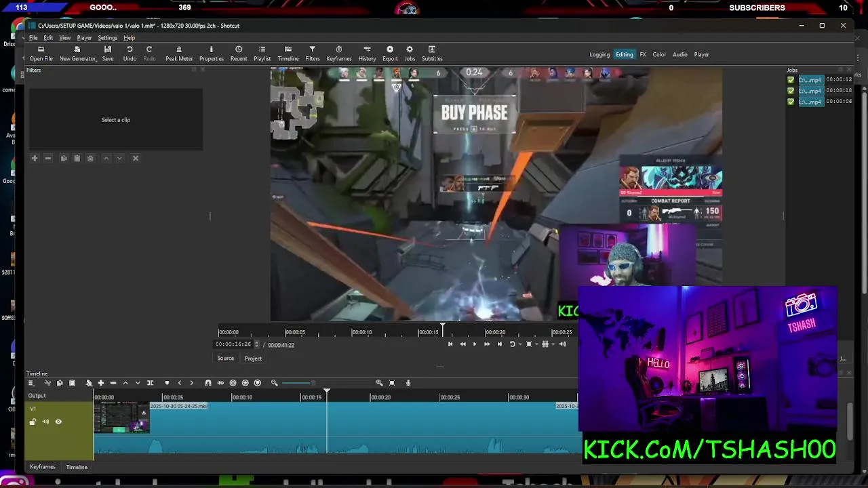Create a timeline marker
The width and height of the screenshot is (868, 488).
click(167, 383)
